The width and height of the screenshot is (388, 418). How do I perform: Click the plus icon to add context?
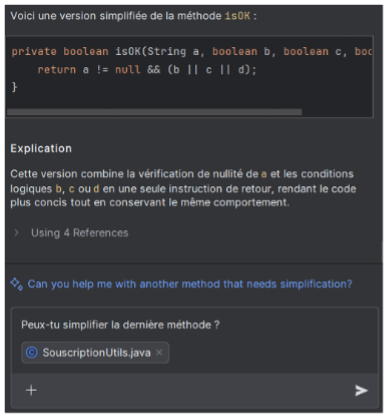point(31,390)
